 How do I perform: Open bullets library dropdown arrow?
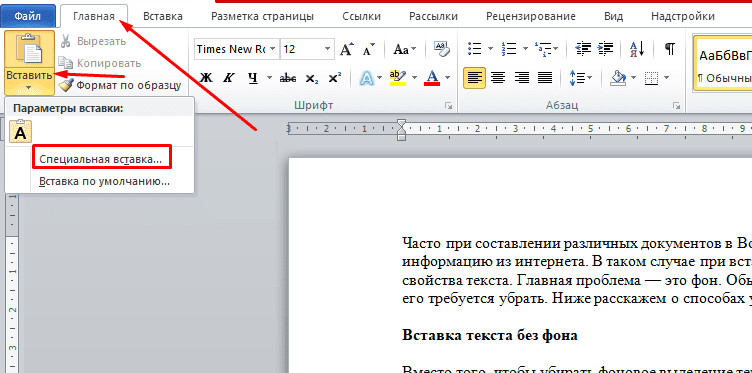pyautogui.click(x=490, y=49)
